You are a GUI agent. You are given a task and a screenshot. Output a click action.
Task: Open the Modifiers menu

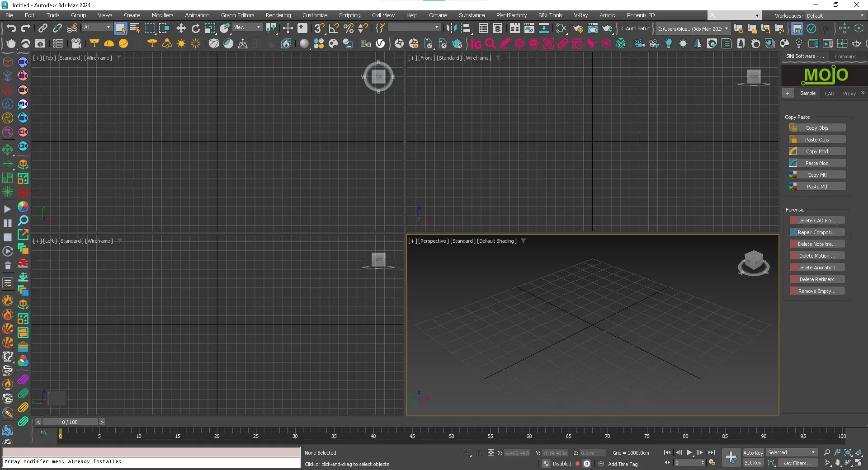[162, 15]
